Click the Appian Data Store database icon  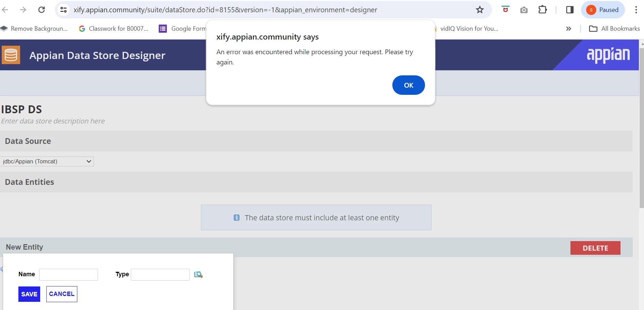pos(11,55)
